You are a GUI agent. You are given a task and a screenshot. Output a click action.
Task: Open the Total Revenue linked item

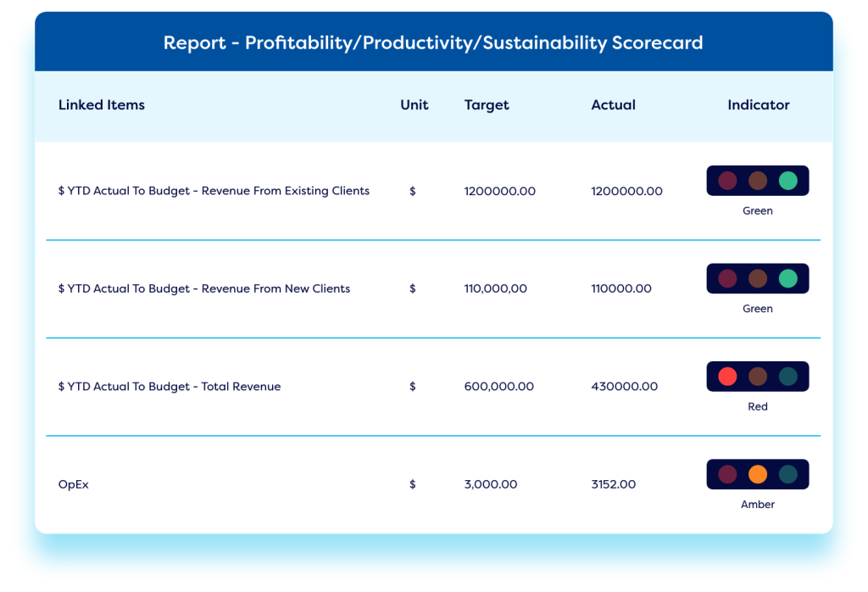170,387
